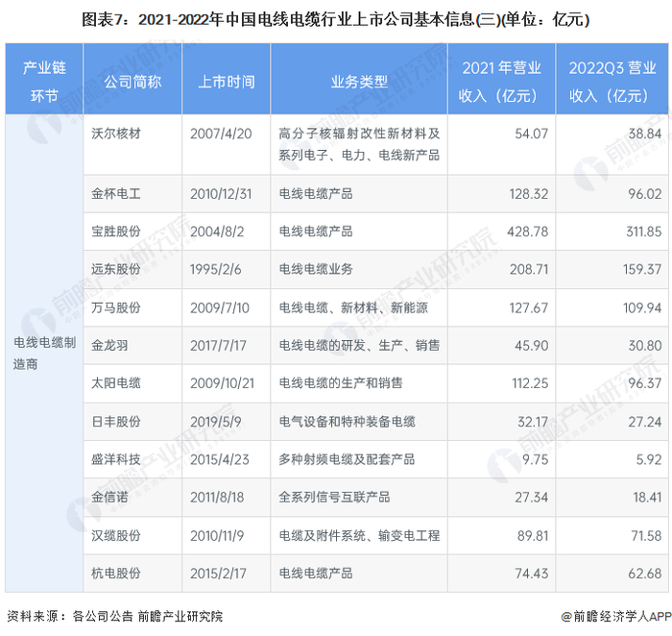Click company name 金信诺
This screenshot has width=672, height=636.
coord(109,497)
